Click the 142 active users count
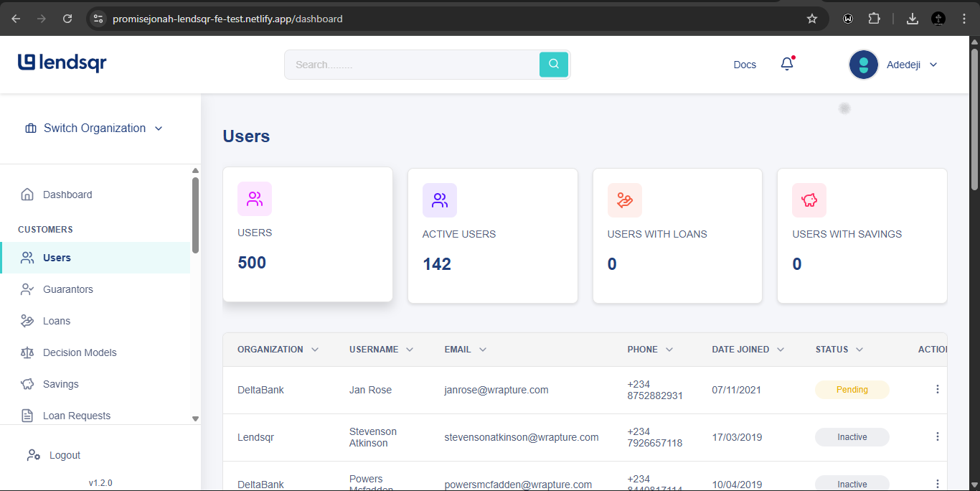The height and width of the screenshot is (491, 980). point(437,264)
